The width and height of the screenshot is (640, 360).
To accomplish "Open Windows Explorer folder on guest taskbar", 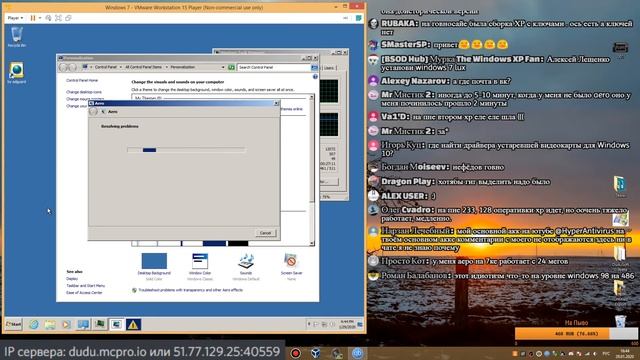I will (x=50, y=324).
